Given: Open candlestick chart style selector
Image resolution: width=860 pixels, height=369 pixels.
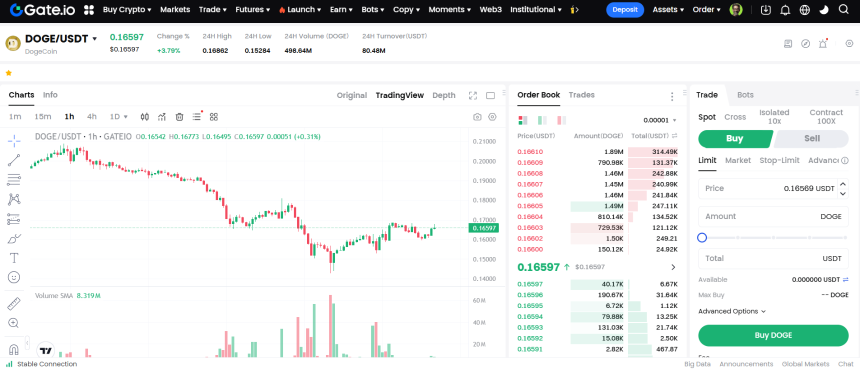Looking at the screenshot, I should click(x=145, y=117).
